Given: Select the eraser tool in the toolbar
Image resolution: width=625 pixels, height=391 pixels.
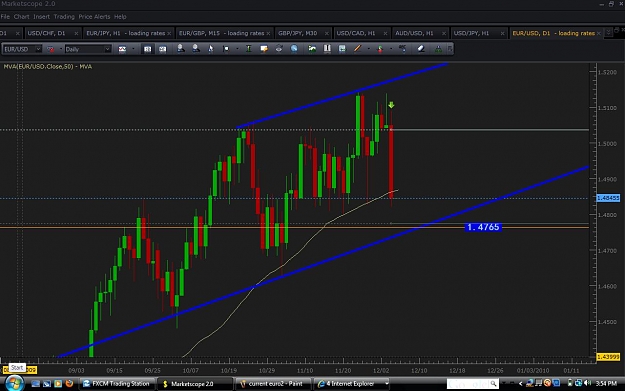Looking at the screenshot, I should [x=421, y=49].
